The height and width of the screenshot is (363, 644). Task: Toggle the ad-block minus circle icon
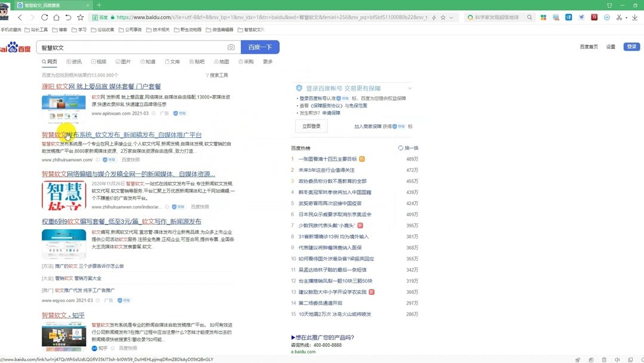click(607, 17)
